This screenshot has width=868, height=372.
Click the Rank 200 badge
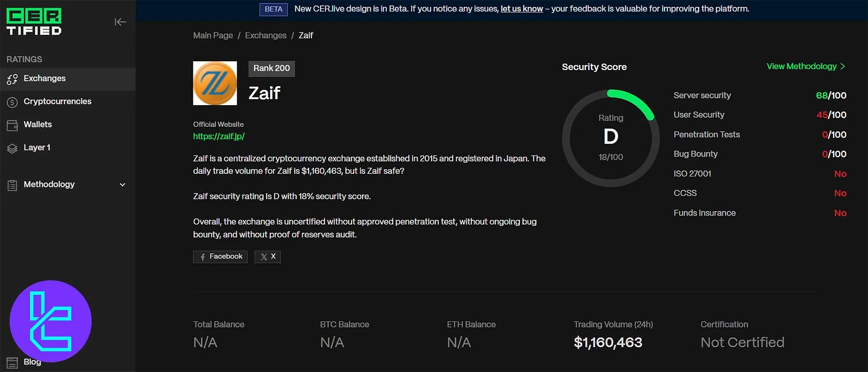(271, 69)
